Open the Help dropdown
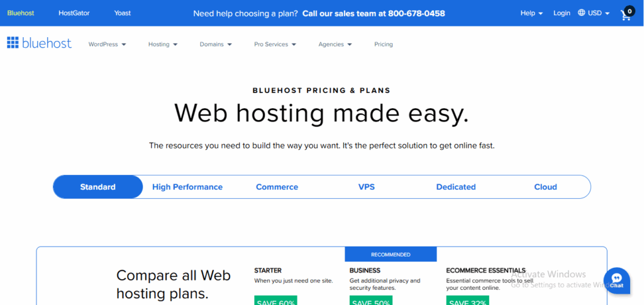644x305 pixels. click(531, 13)
